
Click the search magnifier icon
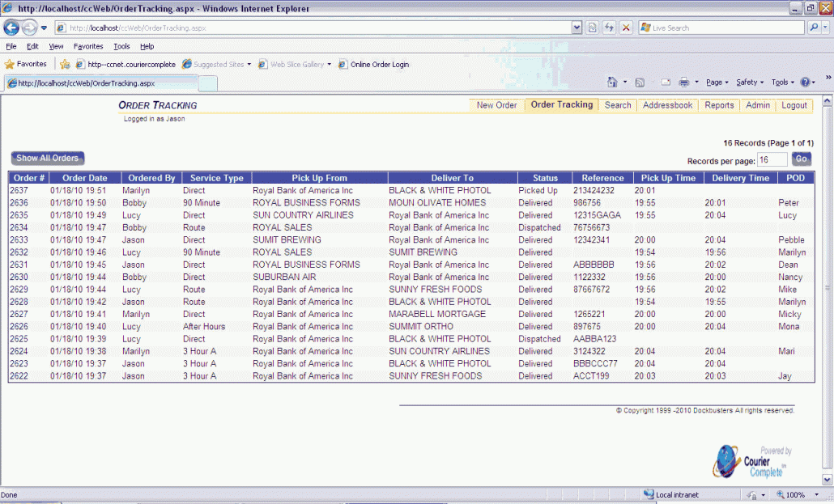[x=814, y=28]
